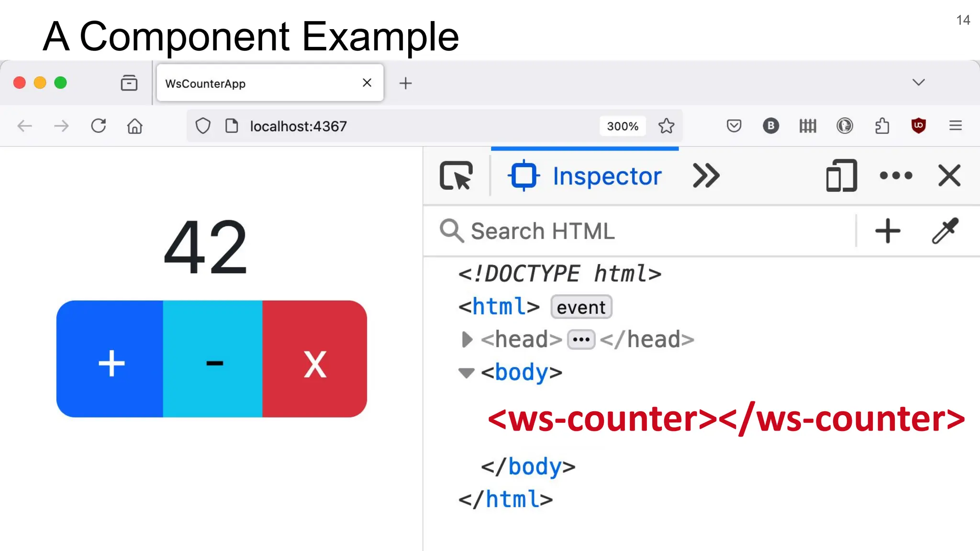980x551 pixels.
Task: Click the create new node plus icon
Action: tap(888, 231)
